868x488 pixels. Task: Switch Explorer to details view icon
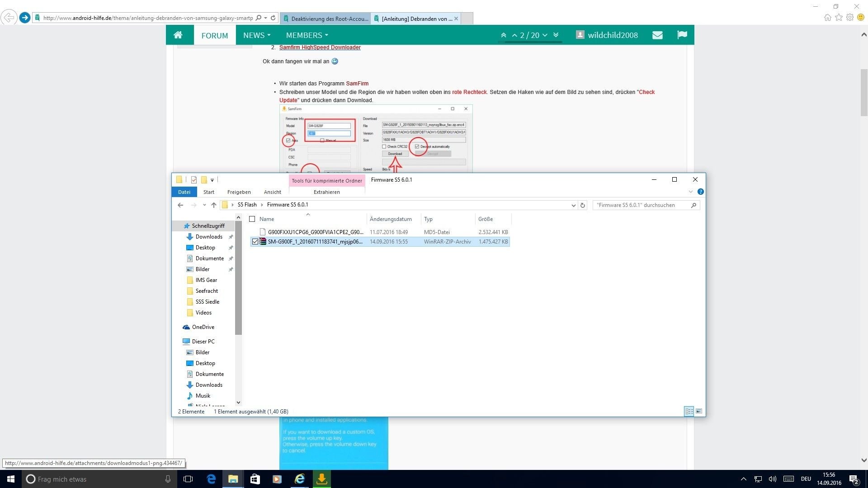(x=689, y=411)
